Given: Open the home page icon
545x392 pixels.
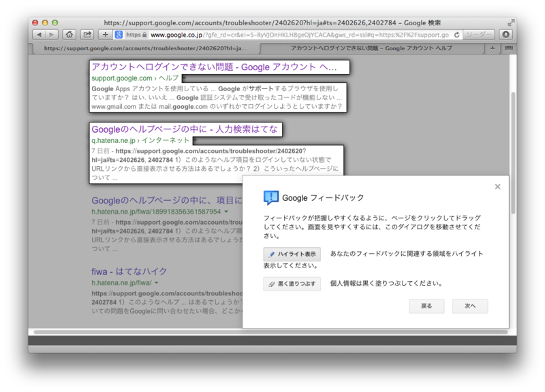Looking at the screenshot, I should tap(69, 35).
